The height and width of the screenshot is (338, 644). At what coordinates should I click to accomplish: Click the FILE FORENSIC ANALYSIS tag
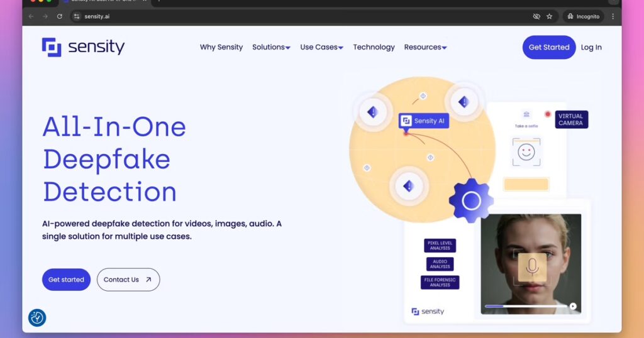pos(440,282)
